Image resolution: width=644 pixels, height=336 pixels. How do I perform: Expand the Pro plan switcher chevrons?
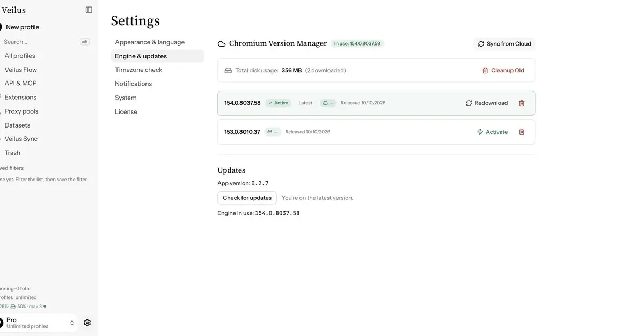click(x=72, y=323)
